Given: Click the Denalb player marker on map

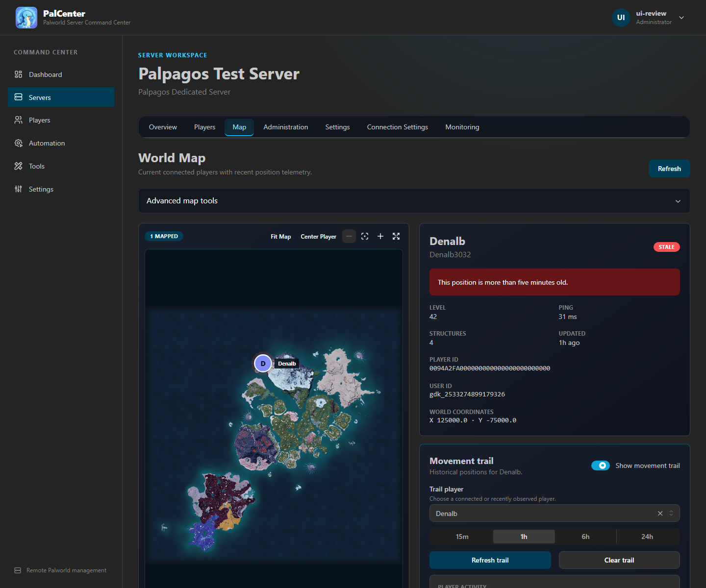Looking at the screenshot, I should (263, 364).
